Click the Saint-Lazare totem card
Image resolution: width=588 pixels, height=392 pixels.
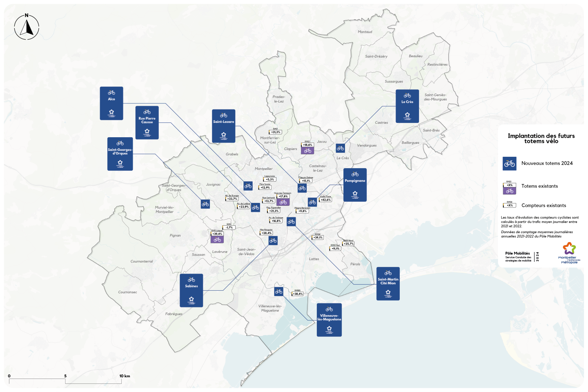(224, 126)
